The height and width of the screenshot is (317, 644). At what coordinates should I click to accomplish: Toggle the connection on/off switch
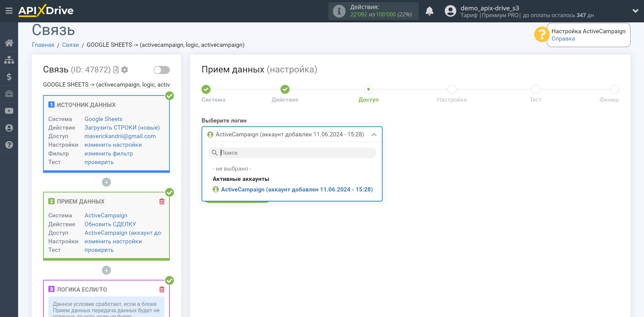(x=162, y=70)
